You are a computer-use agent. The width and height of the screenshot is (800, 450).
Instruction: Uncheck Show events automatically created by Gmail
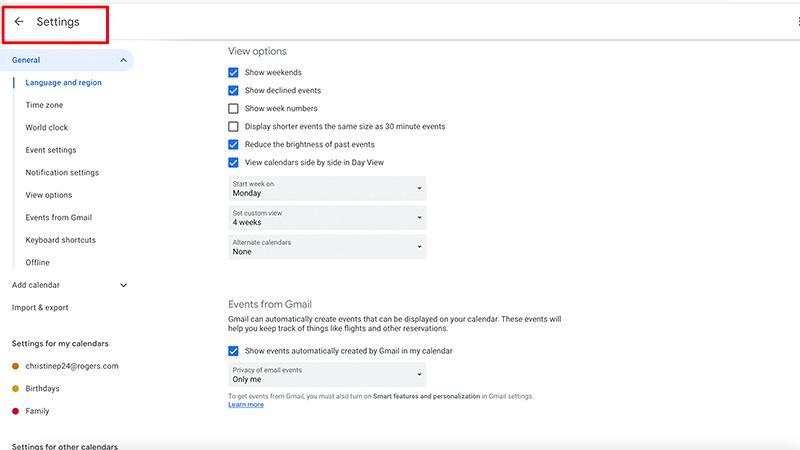(x=233, y=351)
